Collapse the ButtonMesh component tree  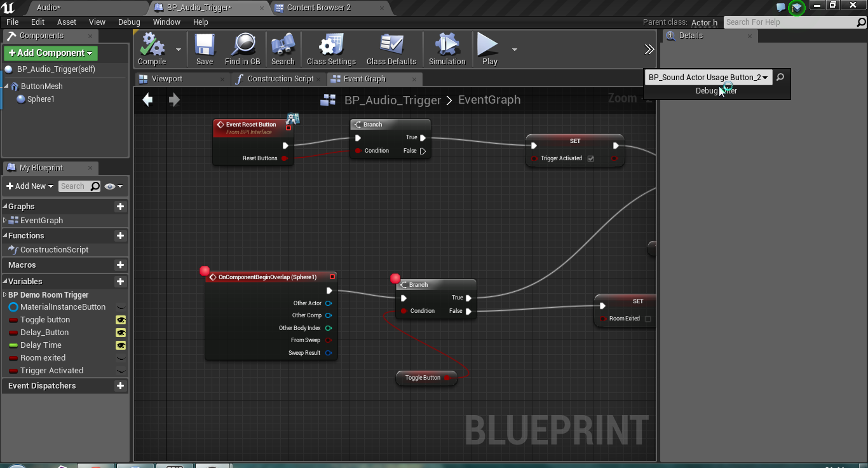(x=6, y=86)
